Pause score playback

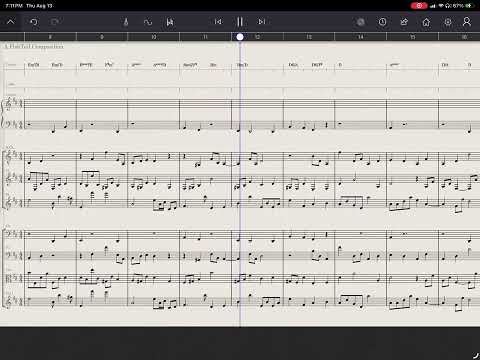[239, 22]
